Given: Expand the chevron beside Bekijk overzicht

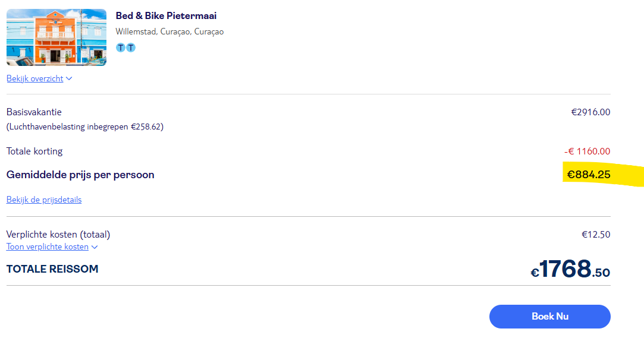Looking at the screenshot, I should (x=69, y=78).
